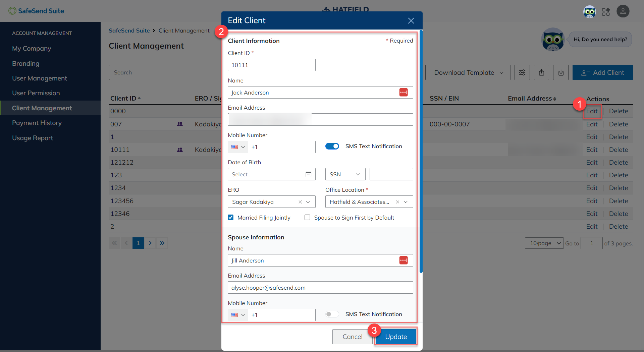Screen dimensions: 644x352
Task: Open the Date of Birth calendar icon
Action: (x=308, y=174)
